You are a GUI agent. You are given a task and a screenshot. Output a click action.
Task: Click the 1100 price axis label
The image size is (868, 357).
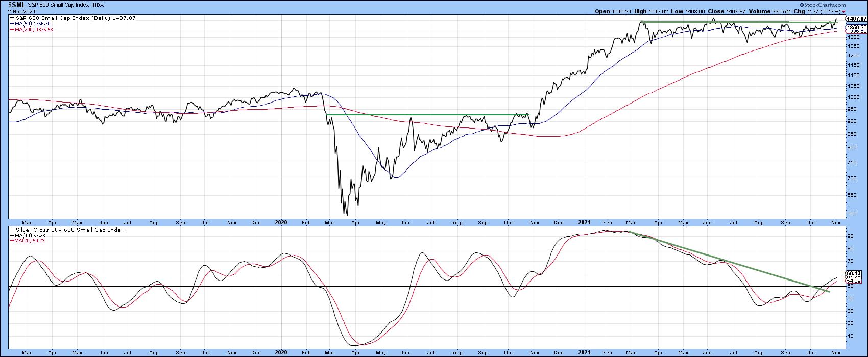point(853,75)
